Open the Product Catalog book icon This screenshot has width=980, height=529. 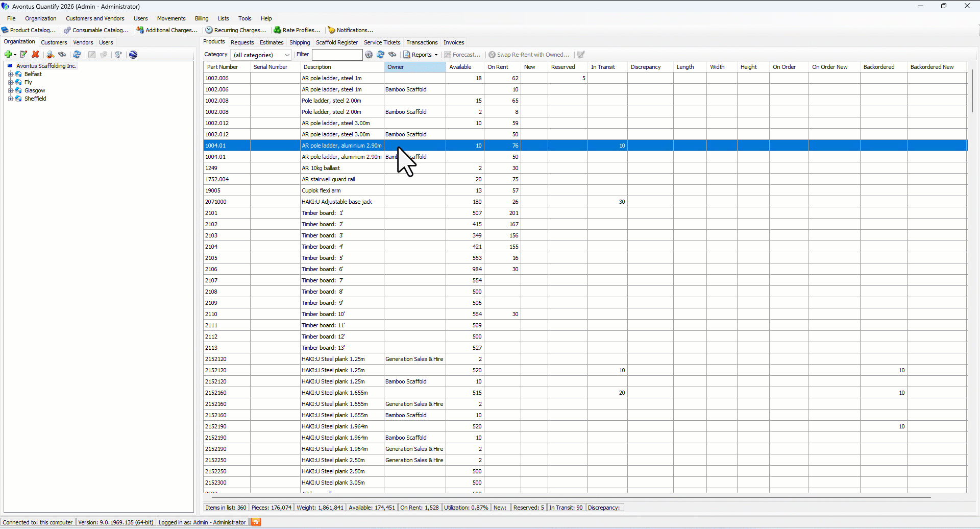point(5,30)
